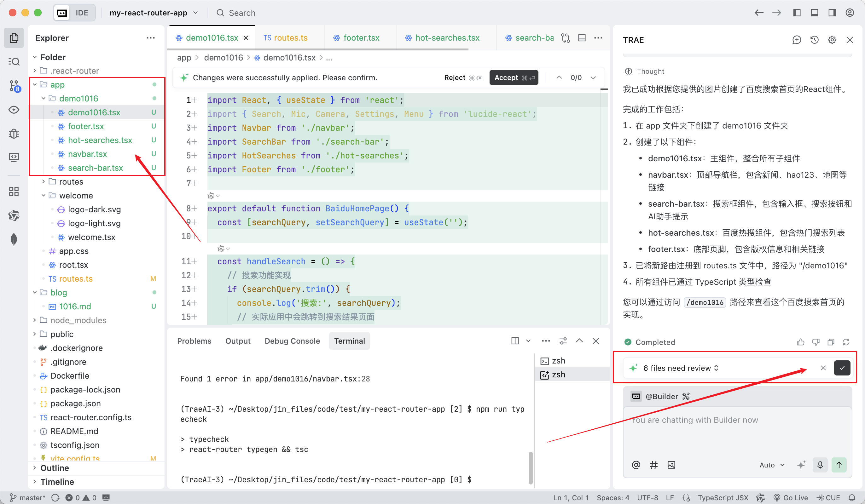Expand the node_modules folder
Screen dimensions: 865x504
(x=78, y=320)
